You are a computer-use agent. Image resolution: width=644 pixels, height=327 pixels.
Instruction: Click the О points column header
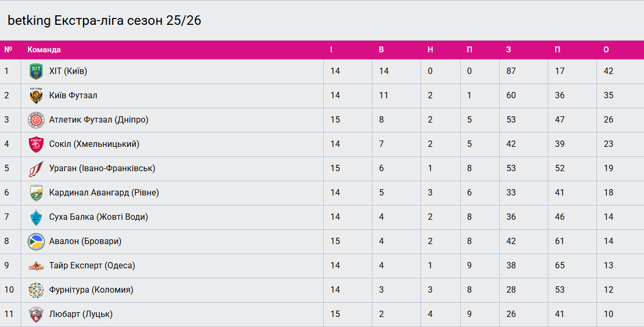[x=606, y=50]
